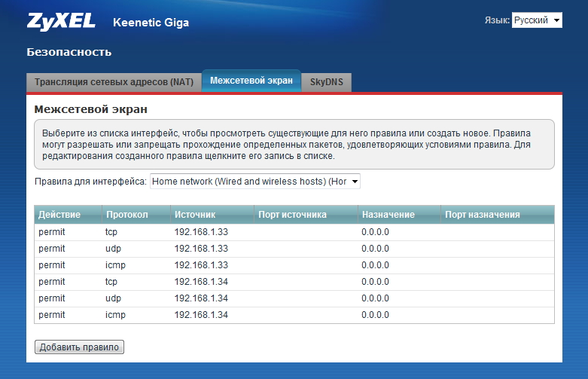Click the Keenetic Giga title text
Viewport: 588px width, 379px height.
(x=151, y=23)
